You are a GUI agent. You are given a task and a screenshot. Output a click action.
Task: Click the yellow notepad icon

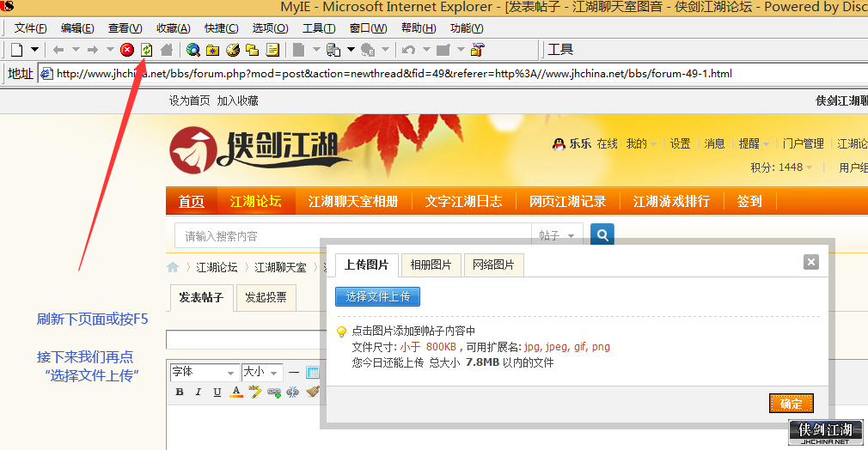click(272, 50)
